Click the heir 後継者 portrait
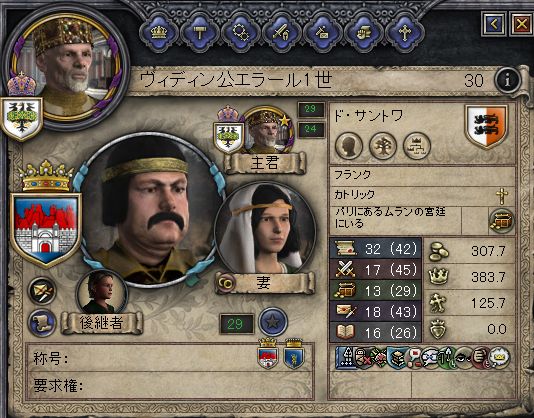 [102, 292]
